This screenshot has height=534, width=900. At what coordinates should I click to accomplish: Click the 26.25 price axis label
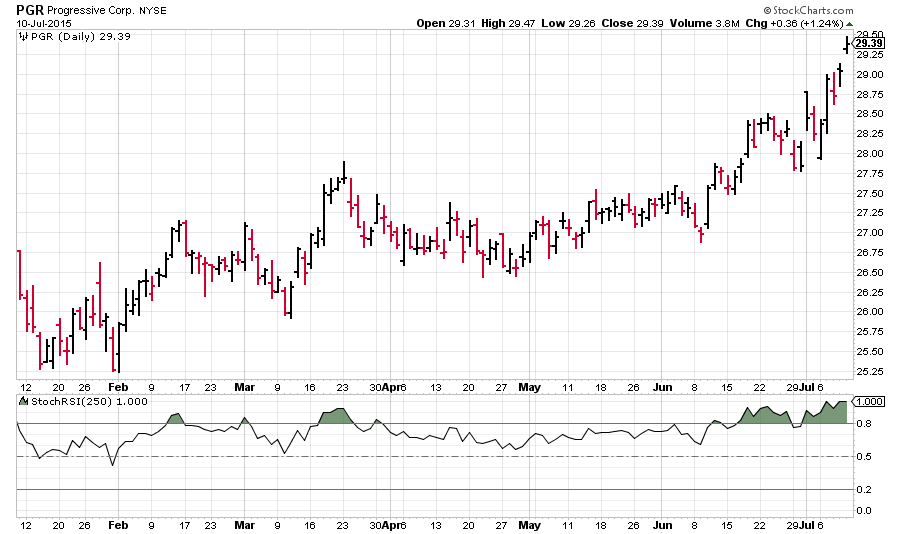pyautogui.click(x=870, y=293)
